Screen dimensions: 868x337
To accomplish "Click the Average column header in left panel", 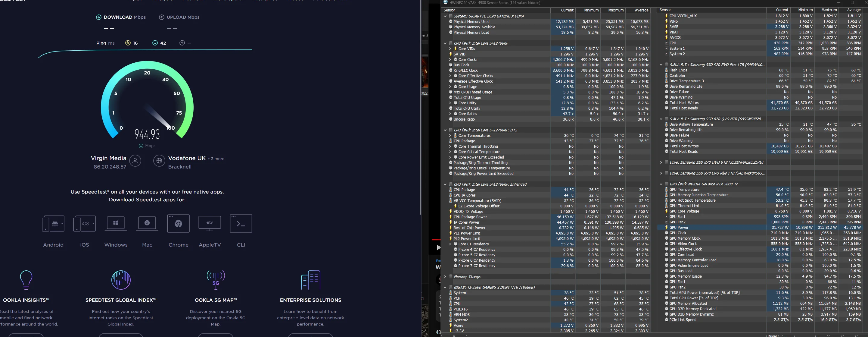I will tap(638, 10).
